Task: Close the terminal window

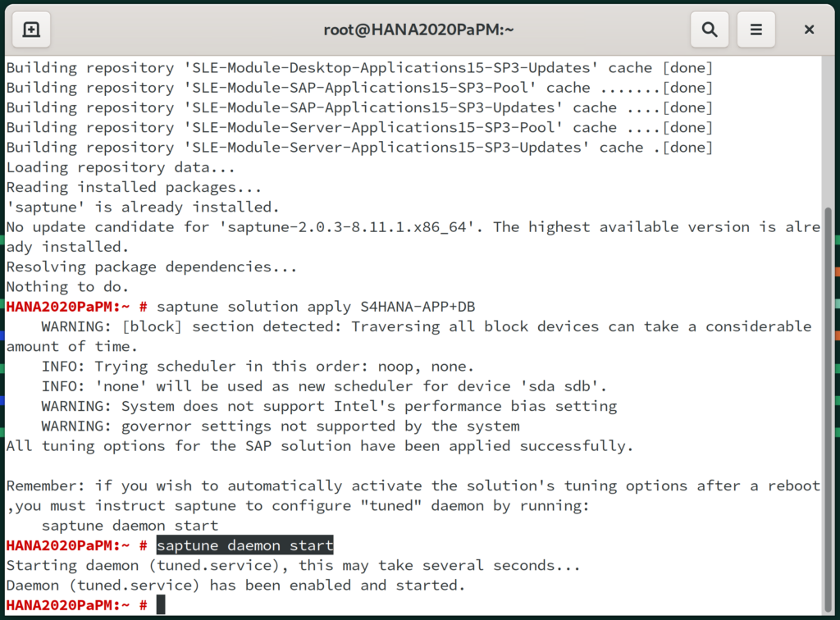Action: coord(809,30)
